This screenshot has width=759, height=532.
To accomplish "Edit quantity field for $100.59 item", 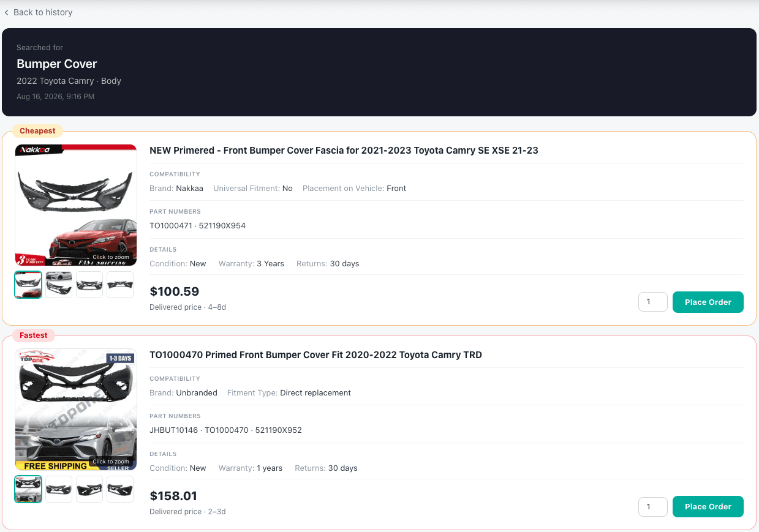I will tap(652, 302).
